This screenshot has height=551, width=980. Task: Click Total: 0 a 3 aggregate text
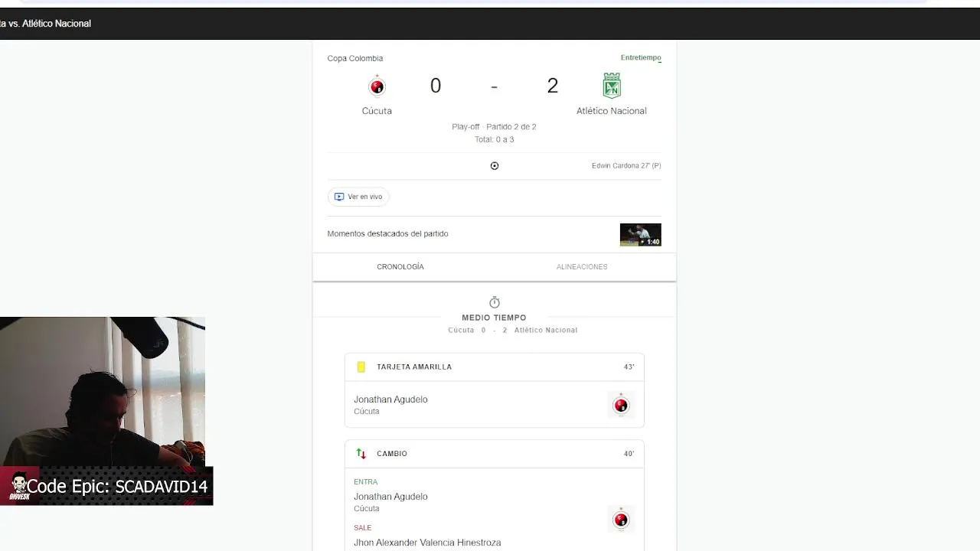click(494, 140)
